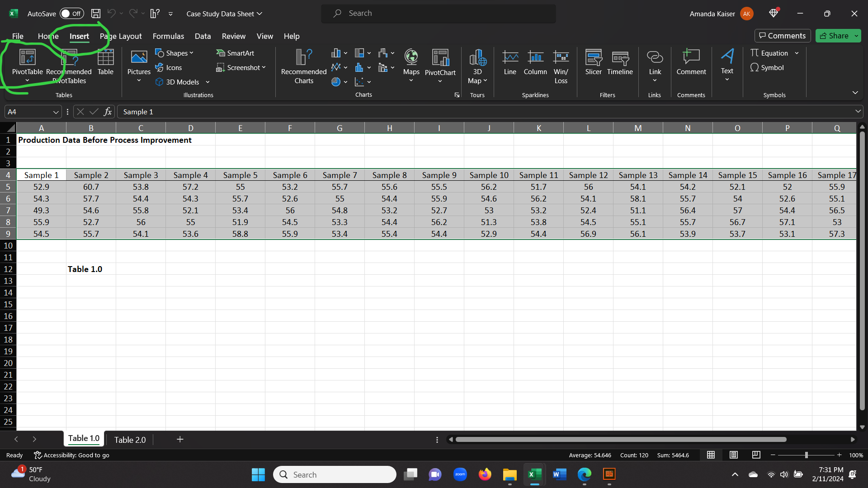Click the top Search box in Excel
This screenshot has height=488, width=868.
pyautogui.click(x=439, y=14)
